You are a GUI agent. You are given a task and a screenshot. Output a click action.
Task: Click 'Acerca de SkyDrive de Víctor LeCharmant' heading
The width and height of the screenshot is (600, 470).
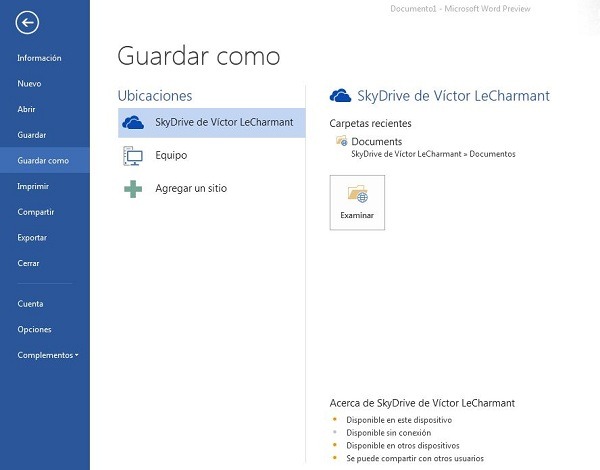tap(422, 403)
